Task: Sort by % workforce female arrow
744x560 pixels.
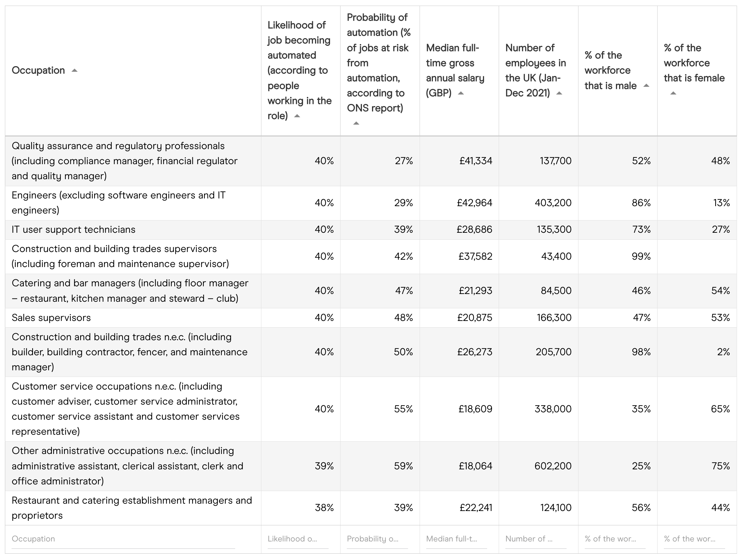Action: point(673,93)
